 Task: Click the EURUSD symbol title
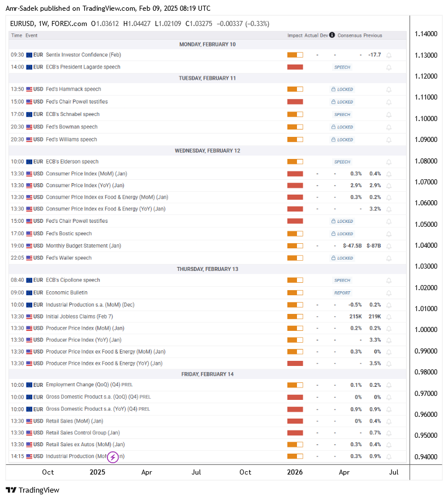(x=22, y=24)
